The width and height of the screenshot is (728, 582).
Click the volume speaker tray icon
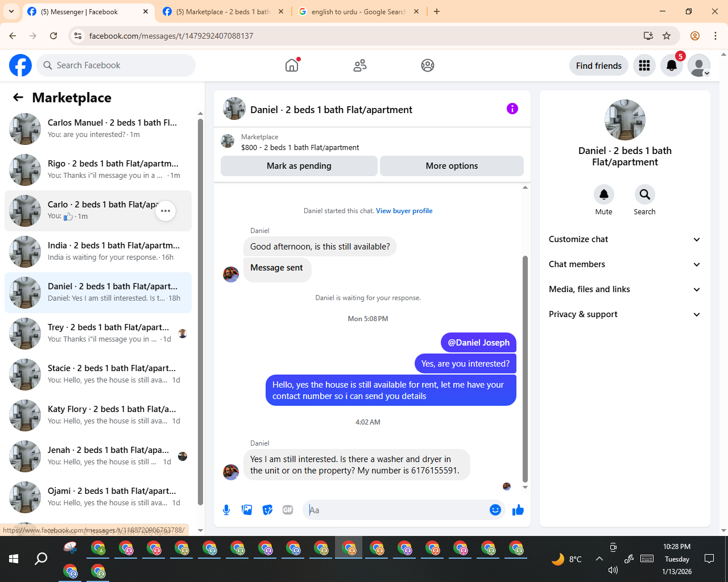point(613,570)
